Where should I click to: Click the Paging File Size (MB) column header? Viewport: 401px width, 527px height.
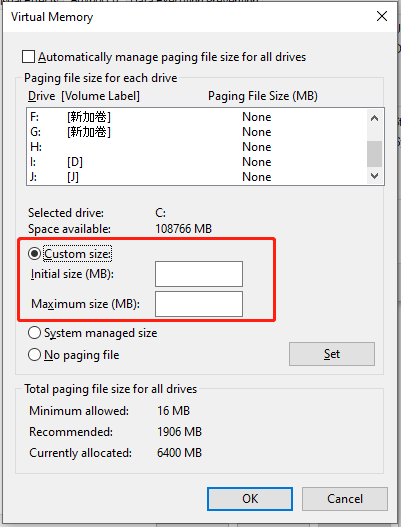[x=263, y=96]
